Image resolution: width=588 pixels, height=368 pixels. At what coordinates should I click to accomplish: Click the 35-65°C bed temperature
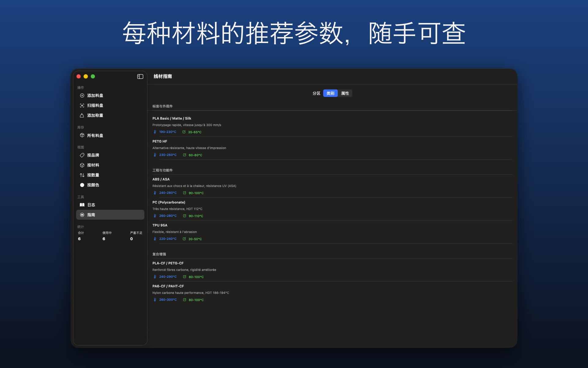[x=195, y=132]
